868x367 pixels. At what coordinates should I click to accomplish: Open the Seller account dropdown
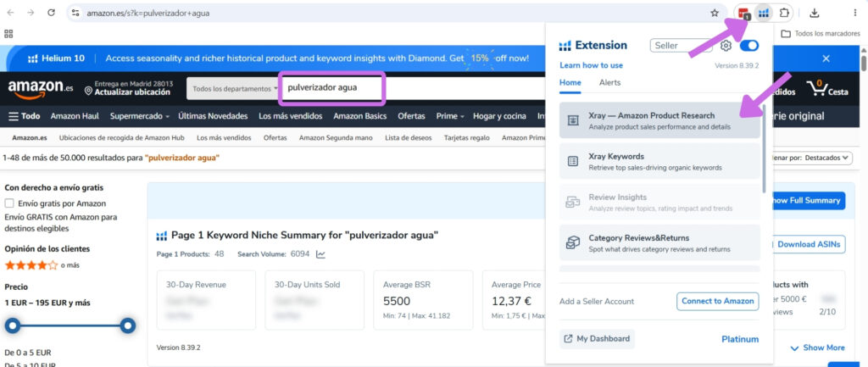click(x=681, y=46)
